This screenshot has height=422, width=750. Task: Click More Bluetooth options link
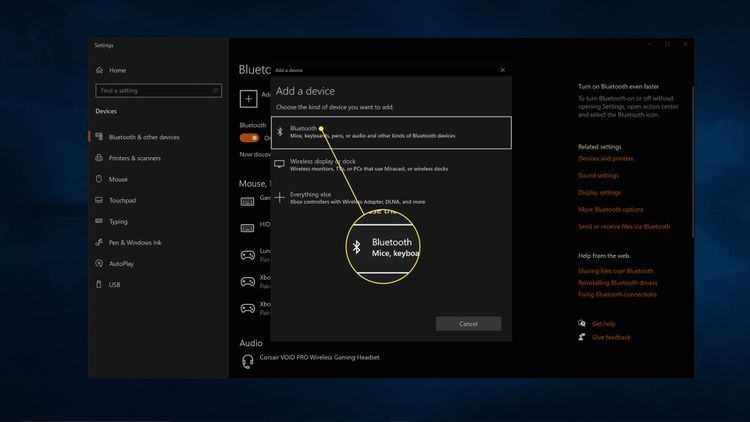610,209
